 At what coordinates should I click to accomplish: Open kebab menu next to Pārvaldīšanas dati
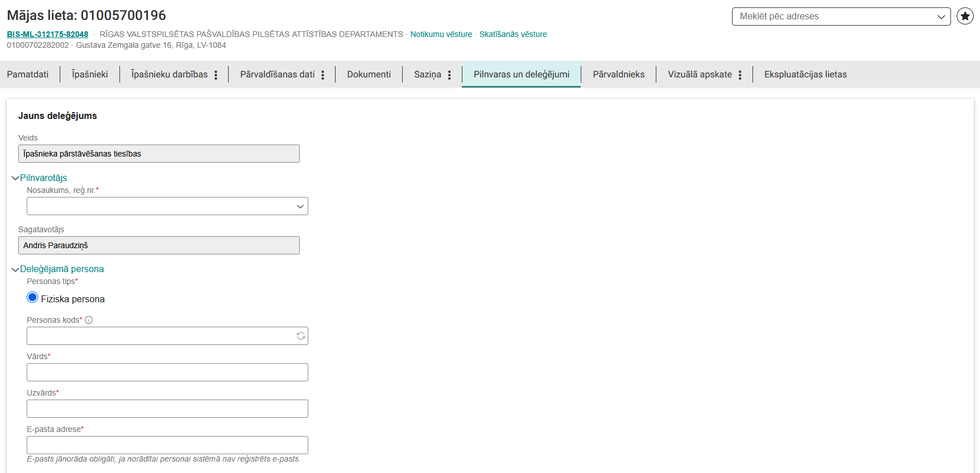click(x=322, y=75)
